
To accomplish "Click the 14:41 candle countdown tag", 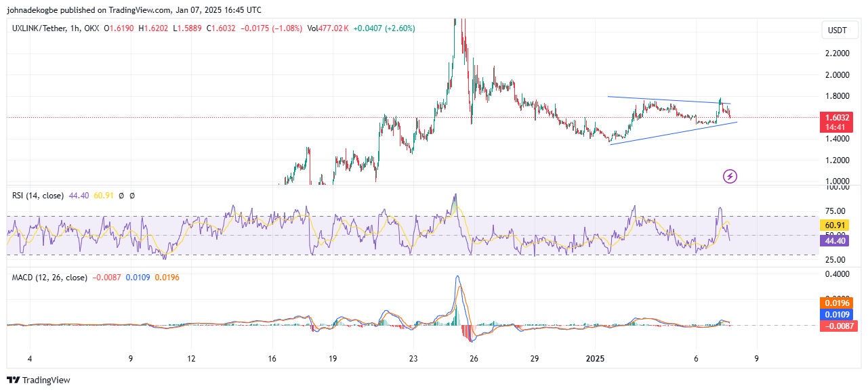I will click(x=835, y=127).
